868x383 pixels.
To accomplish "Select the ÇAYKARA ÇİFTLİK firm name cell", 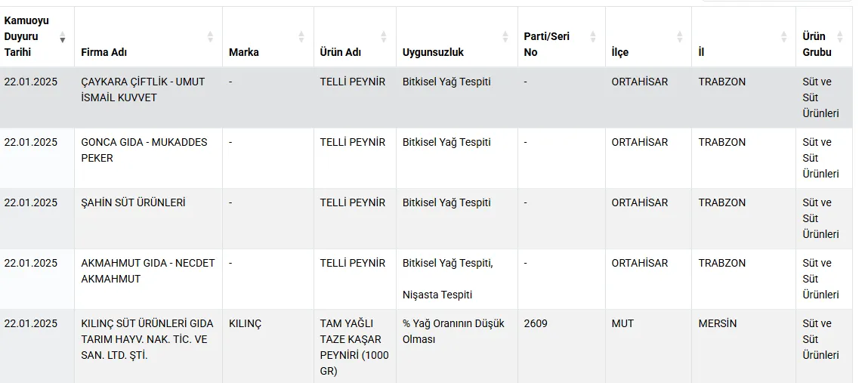I will point(143,90).
